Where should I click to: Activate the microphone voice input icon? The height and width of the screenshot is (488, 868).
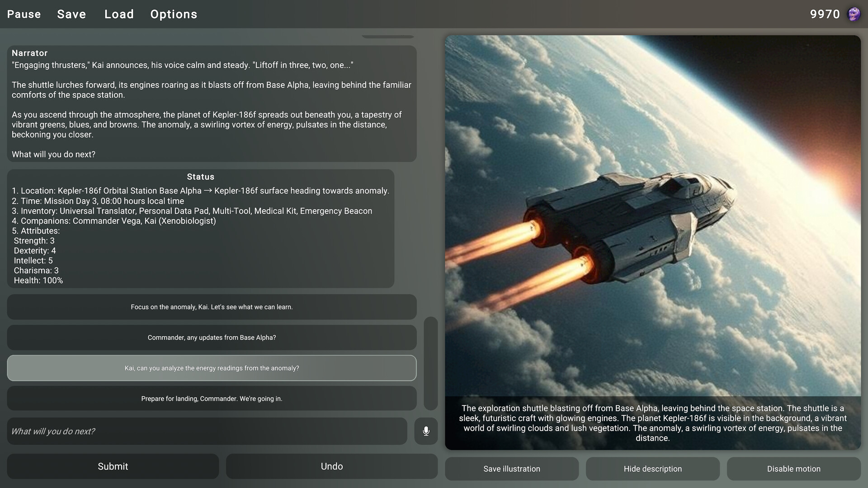425,431
